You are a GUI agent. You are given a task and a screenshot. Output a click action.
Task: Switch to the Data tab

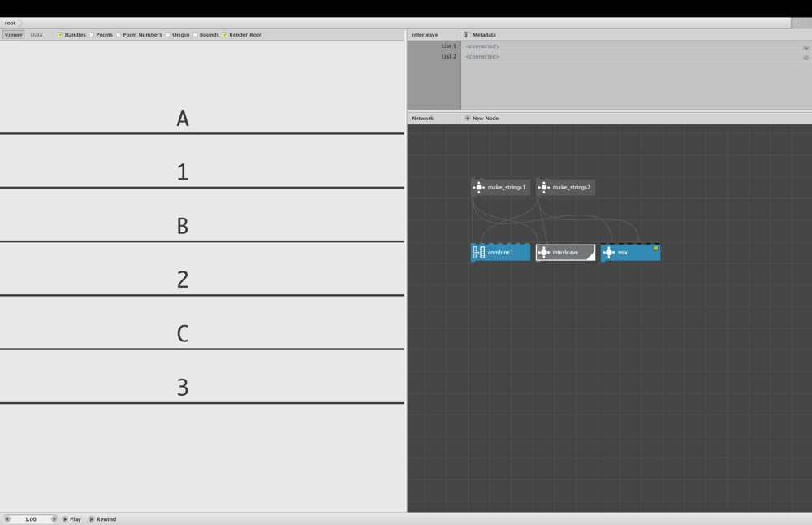[37, 35]
